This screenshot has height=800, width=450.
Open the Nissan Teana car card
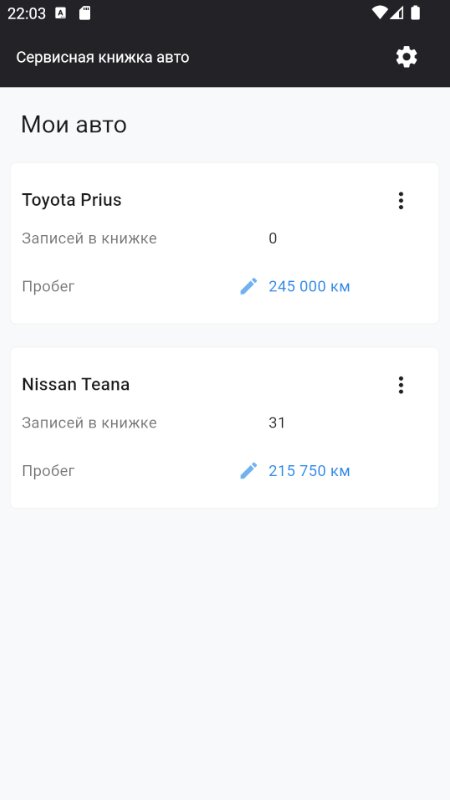[224, 428]
